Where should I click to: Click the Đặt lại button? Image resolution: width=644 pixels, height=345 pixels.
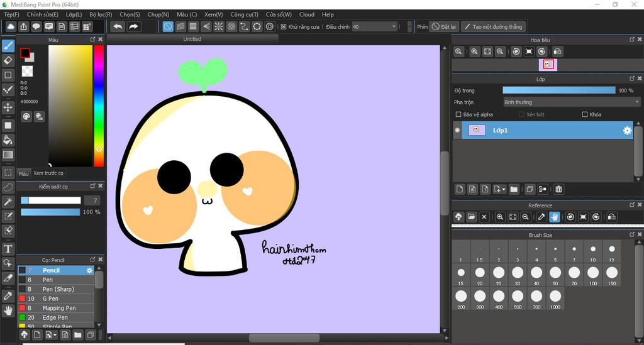click(444, 26)
